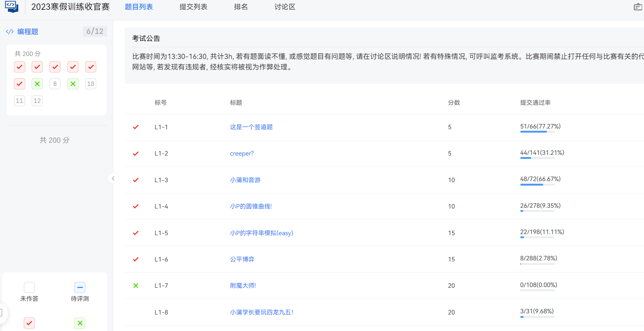Click the score 20 in row L1-7
644x331 pixels.
451,286
